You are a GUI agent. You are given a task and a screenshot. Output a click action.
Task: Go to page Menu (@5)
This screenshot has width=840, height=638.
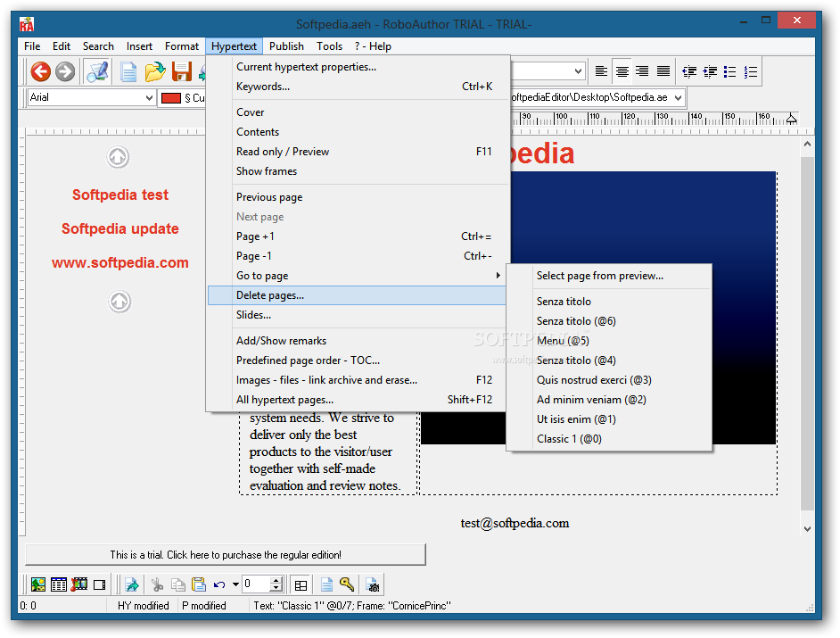pyautogui.click(x=609, y=341)
